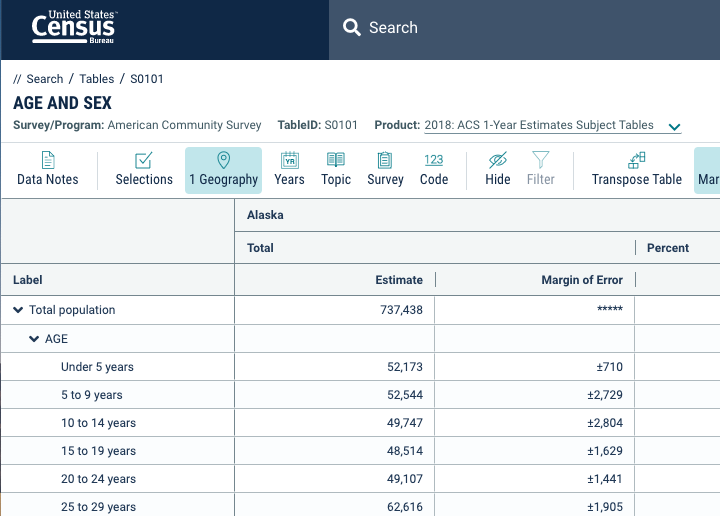Open the Code filter
The image size is (720, 516).
[x=433, y=169]
